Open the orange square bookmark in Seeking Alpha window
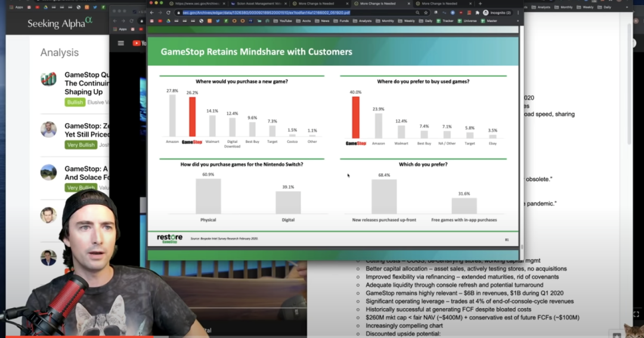Image resolution: width=644 pixels, height=338 pixels. (86, 7)
